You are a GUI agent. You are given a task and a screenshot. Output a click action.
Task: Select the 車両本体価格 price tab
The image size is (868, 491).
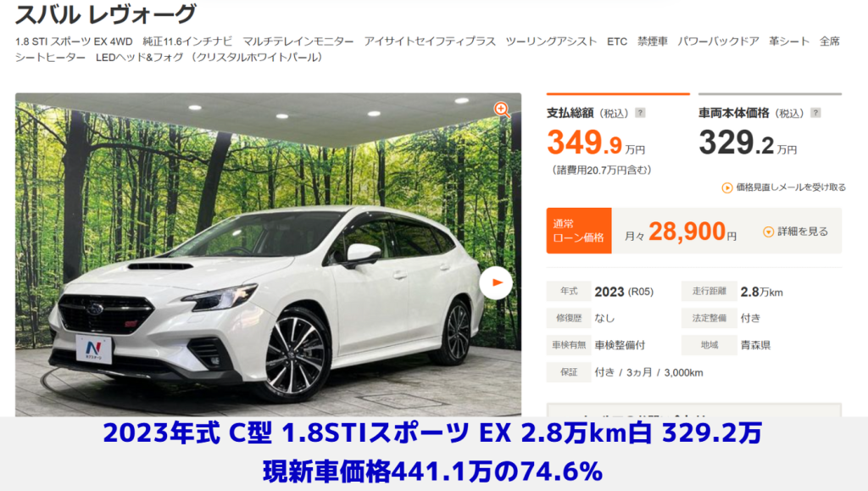click(x=770, y=131)
